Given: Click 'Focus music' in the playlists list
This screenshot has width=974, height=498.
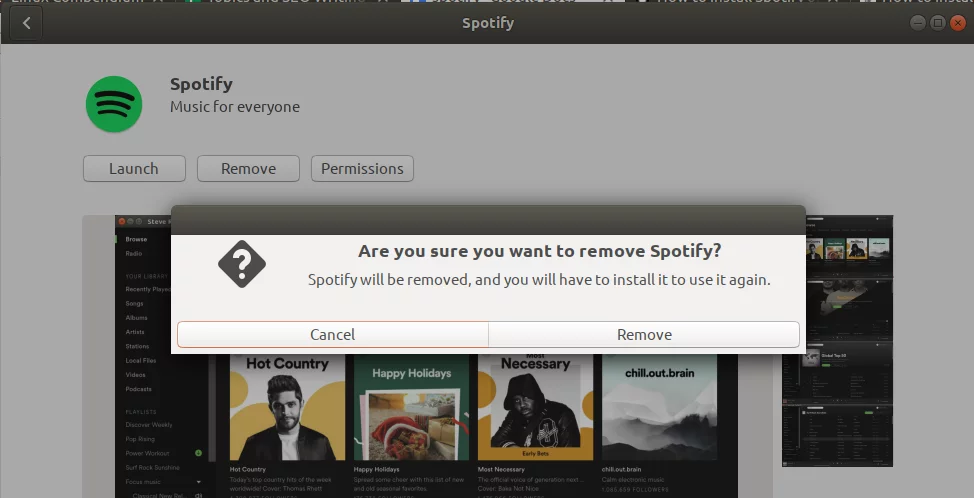Looking at the screenshot, I should (x=143, y=482).
